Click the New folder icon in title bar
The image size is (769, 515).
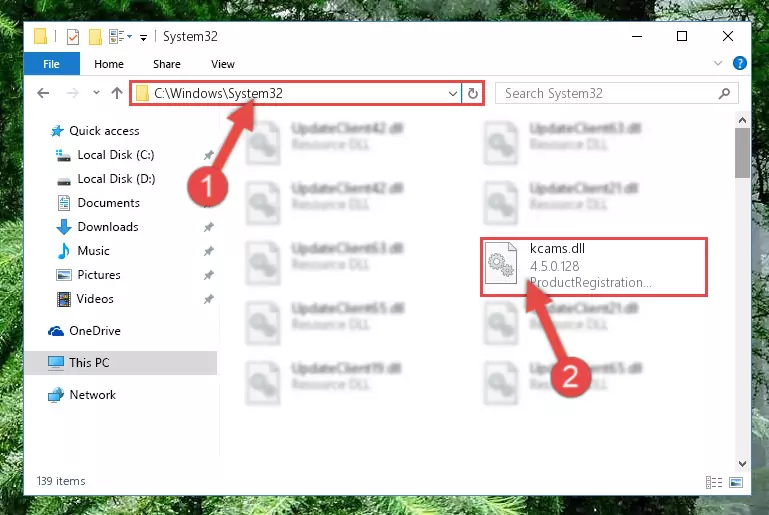tap(95, 36)
